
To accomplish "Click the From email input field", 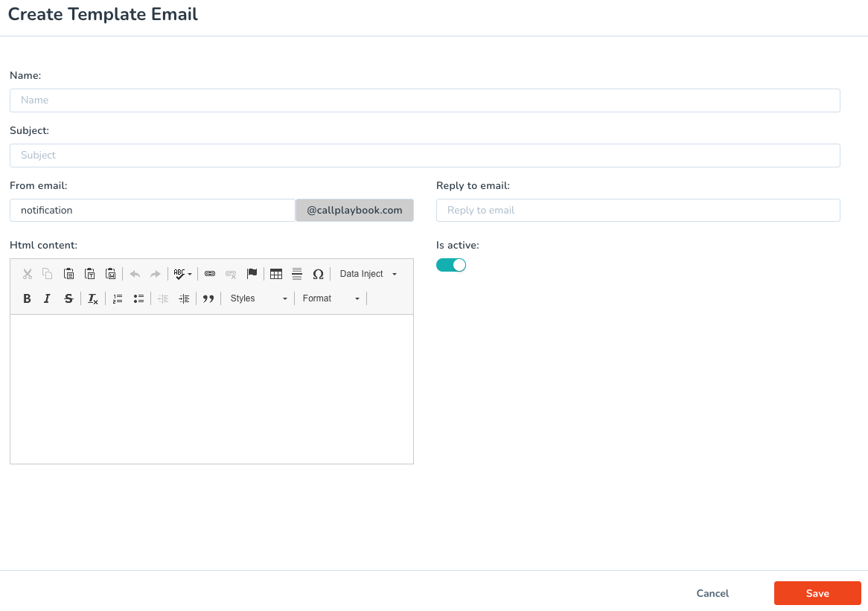I will click(153, 211).
